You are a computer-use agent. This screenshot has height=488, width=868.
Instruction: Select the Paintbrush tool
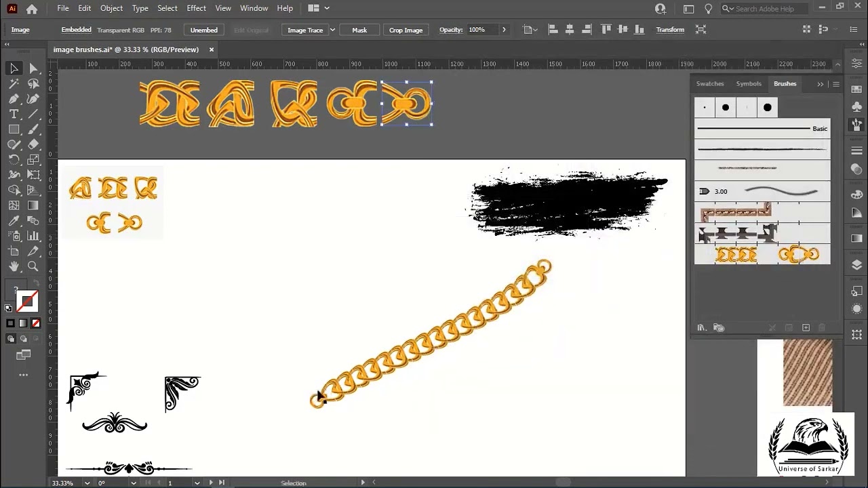[33, 129]
